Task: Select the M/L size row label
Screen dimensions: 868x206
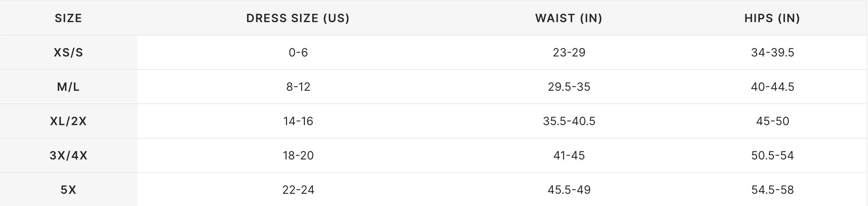Action: (x=69, y=87)
